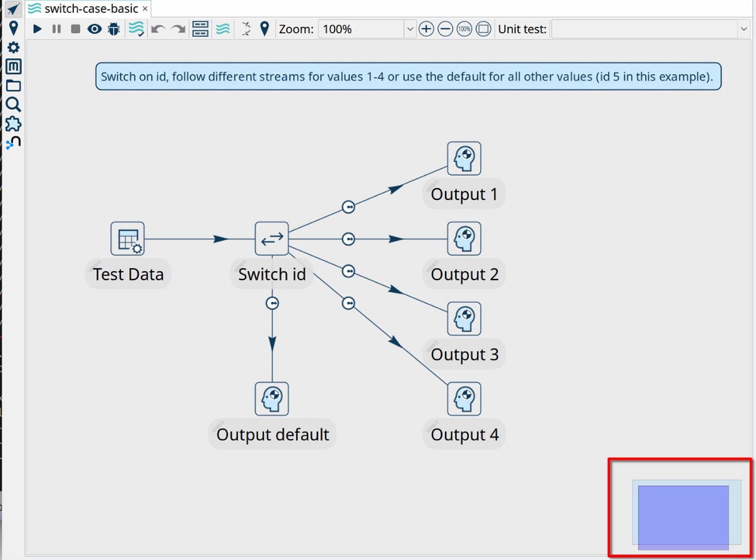The image size is (756, 560).
Task: Open the Zoom level dropdown
Action: [410, 29]
